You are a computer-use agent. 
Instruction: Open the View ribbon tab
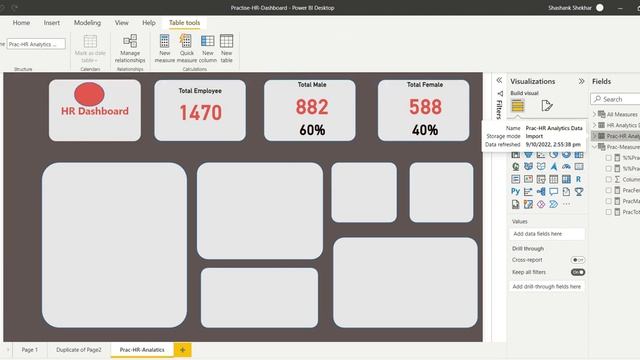click(121, 23)
